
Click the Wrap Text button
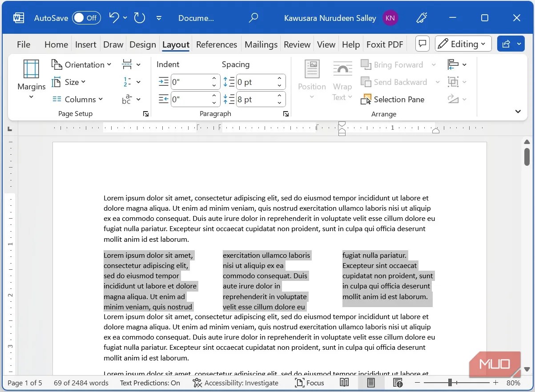coord(342,80)
